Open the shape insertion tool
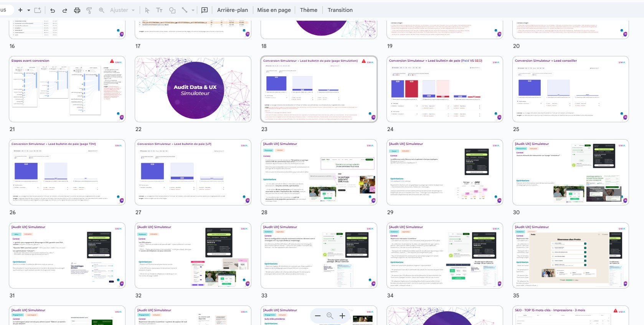 click(x=172, y=10)
